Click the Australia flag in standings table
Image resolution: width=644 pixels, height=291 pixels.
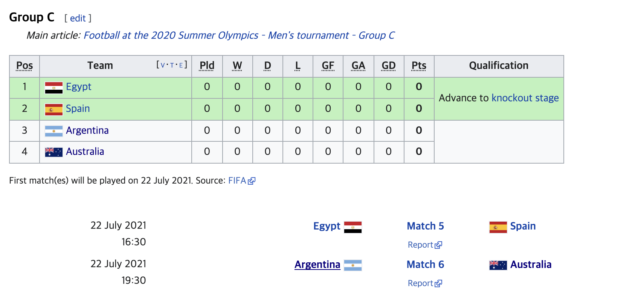(53, 152)
